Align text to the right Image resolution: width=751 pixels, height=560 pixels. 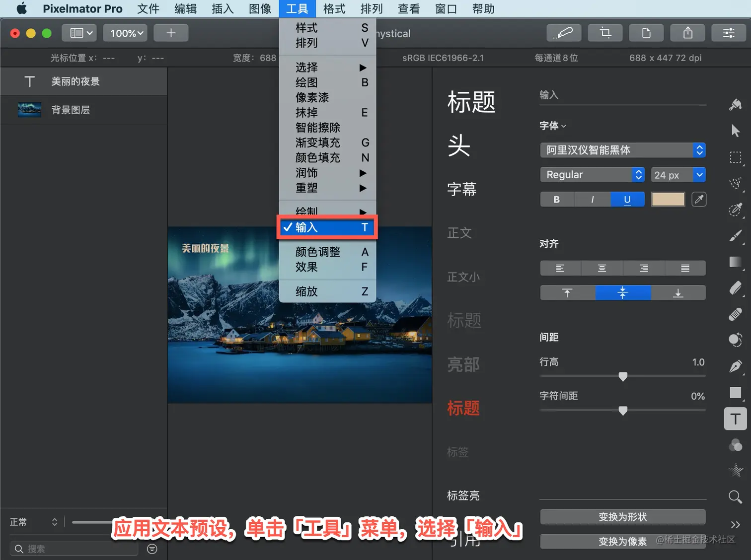644,268
